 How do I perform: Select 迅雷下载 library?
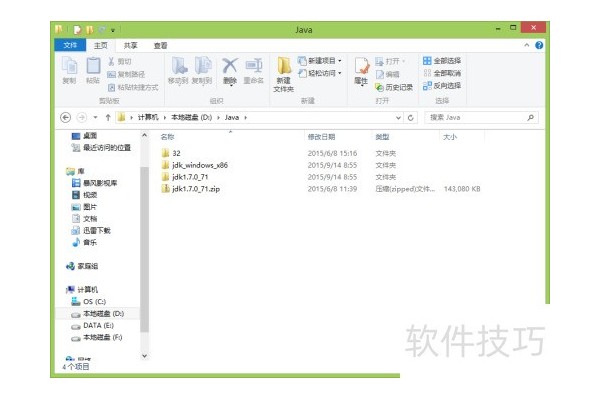point(91,230)
